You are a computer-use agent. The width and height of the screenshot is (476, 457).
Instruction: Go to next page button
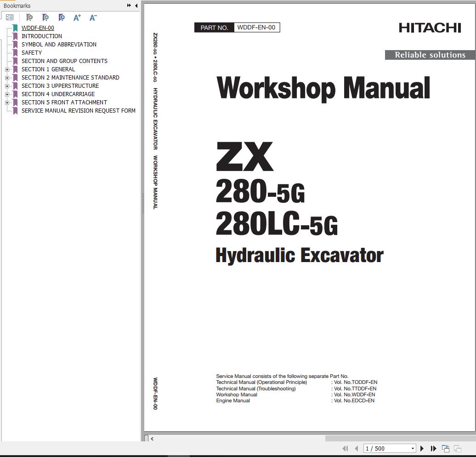point(422,448)
